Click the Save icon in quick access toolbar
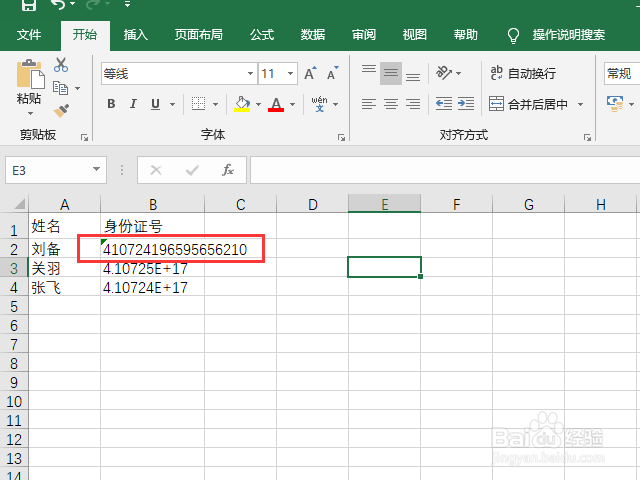The image size is (640, 480). (x=29, y=5)
